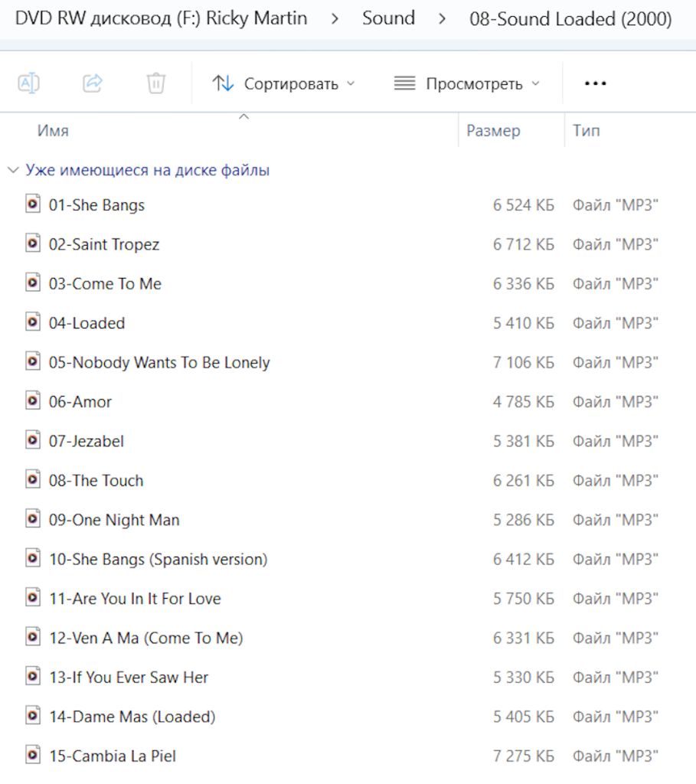
Task: Select the MP3 icon for 02-Saint Tropez
Action: point(33,243)
